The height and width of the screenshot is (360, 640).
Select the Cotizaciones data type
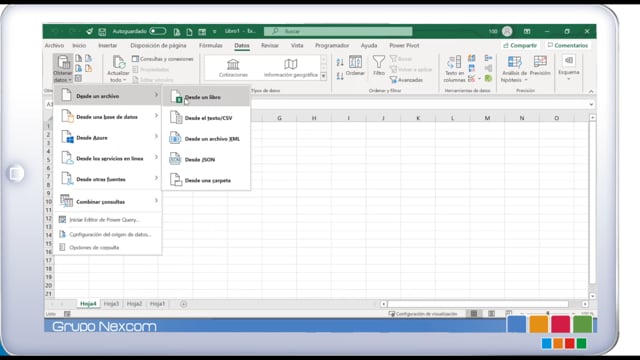coord(233,68)
